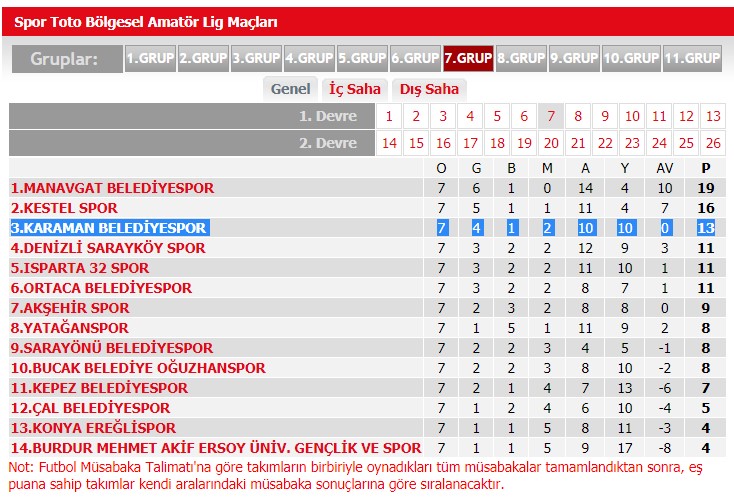Select the 1.GRUP tab

click(x=150, y=58)
